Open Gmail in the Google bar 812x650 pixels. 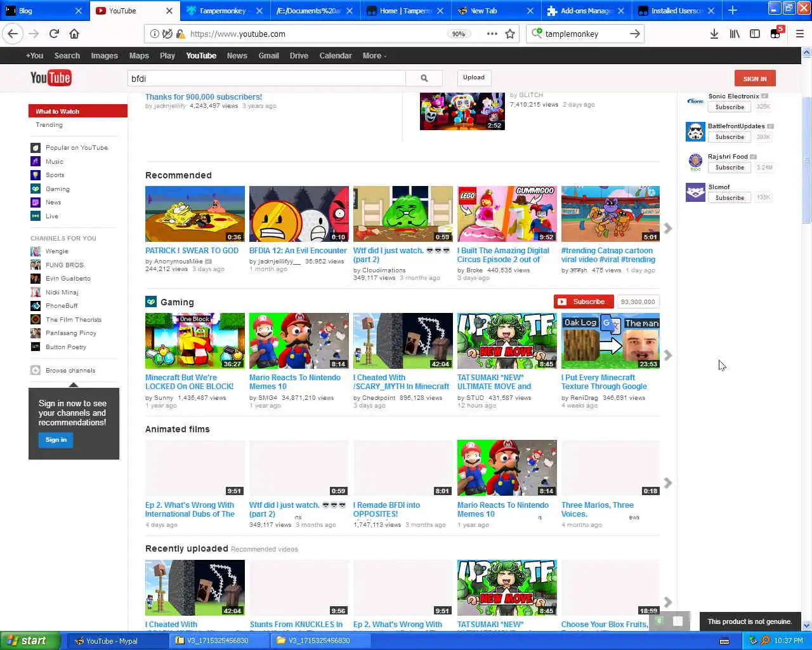[x=268, y=56]
